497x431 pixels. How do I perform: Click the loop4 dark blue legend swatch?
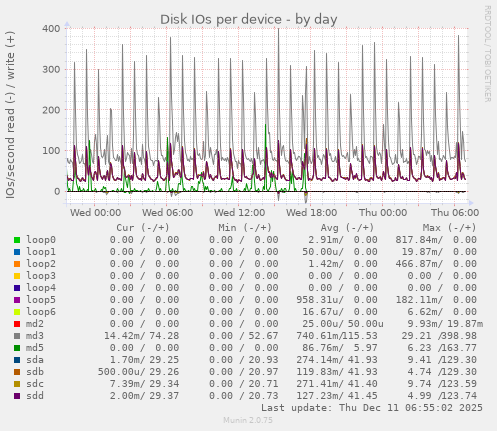(17, 288)
